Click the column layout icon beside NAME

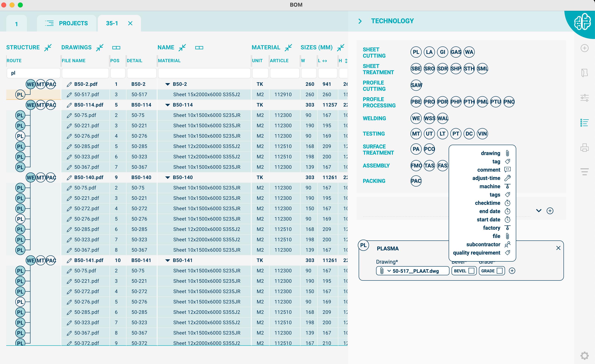[199, 48]
